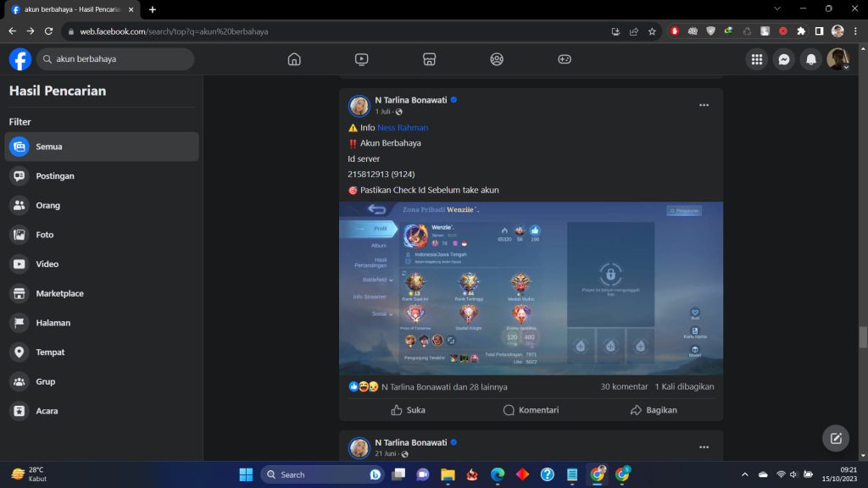
Task: Filter results by Orang
Action: point(102,205)
